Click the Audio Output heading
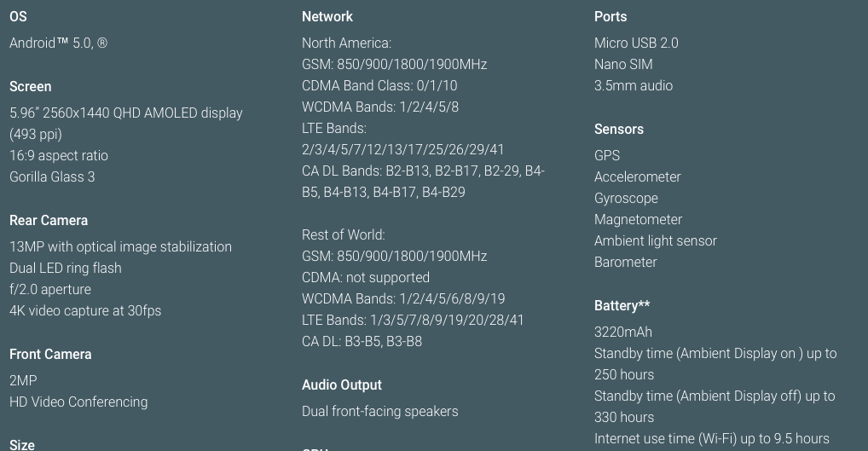Screen dimensions: 868x451 [x=342, y=385]
